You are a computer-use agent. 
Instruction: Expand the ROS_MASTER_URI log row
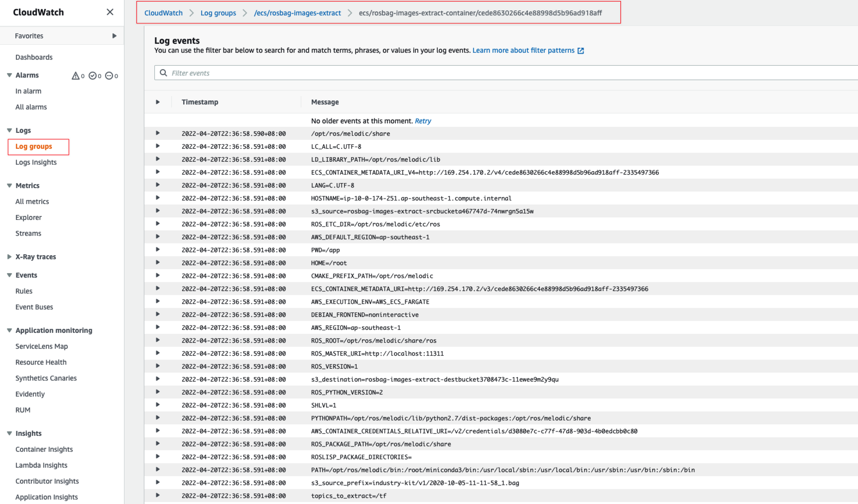pyautogui.click(x=158, y=353)
